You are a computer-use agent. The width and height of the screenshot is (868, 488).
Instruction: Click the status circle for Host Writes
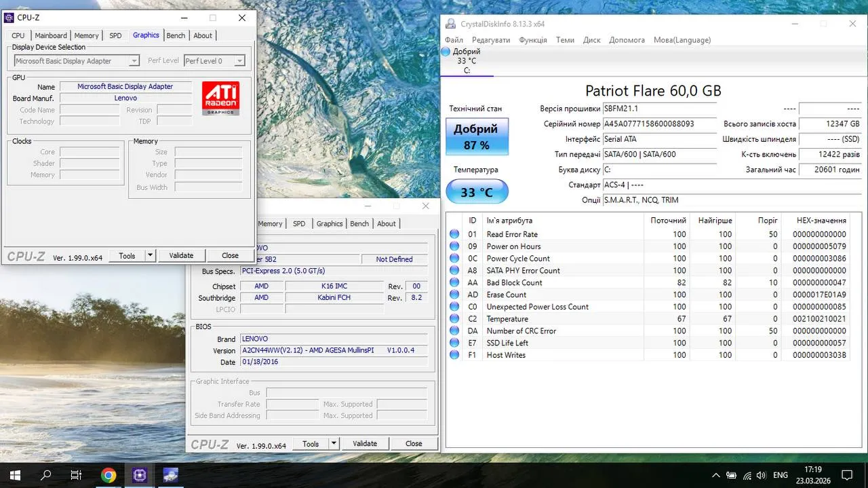point(454,355)
